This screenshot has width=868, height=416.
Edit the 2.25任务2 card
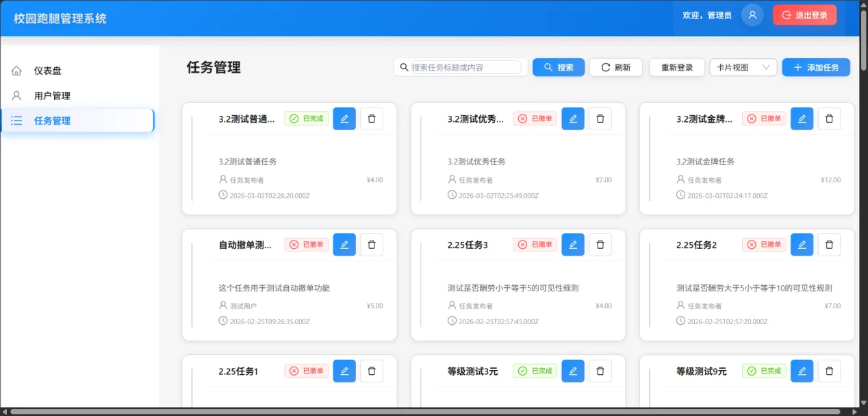pyautogui.click(x=802, y=245)
